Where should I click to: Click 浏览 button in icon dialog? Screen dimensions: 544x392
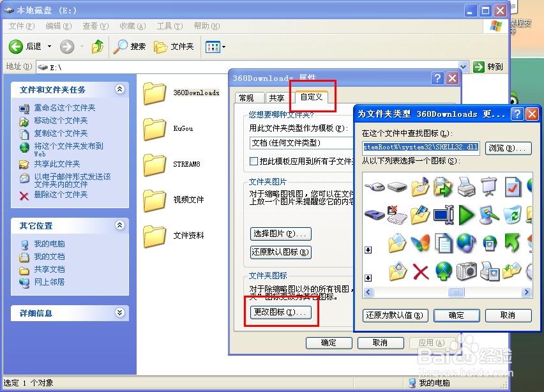point(508,148)
